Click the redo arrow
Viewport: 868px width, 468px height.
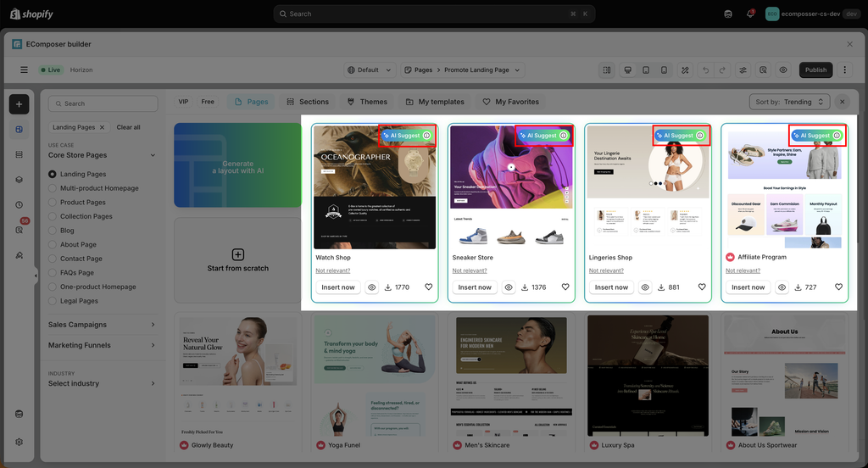(x=722, y=70)
